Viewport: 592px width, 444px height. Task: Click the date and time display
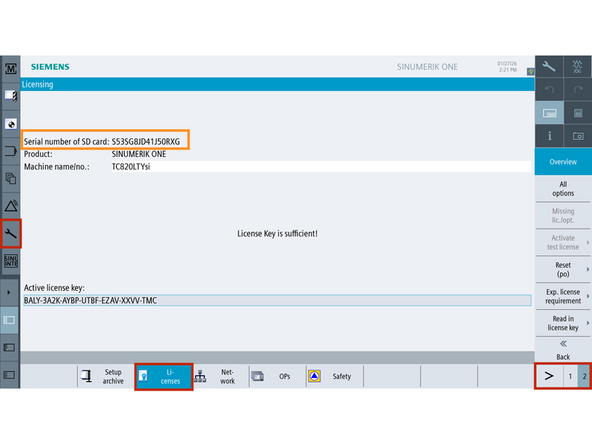(507, 66)
